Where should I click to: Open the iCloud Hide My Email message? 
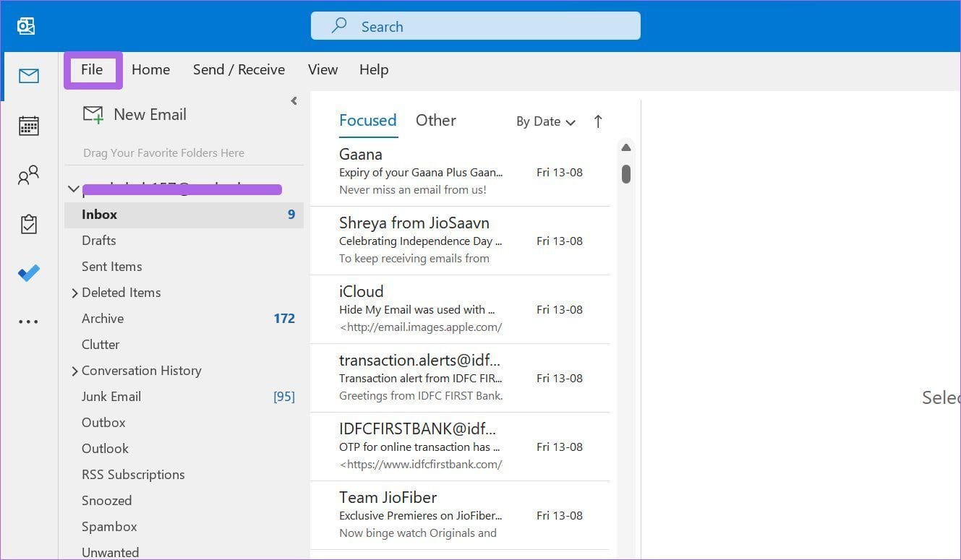pyautogui.click(x=460, y=309)
